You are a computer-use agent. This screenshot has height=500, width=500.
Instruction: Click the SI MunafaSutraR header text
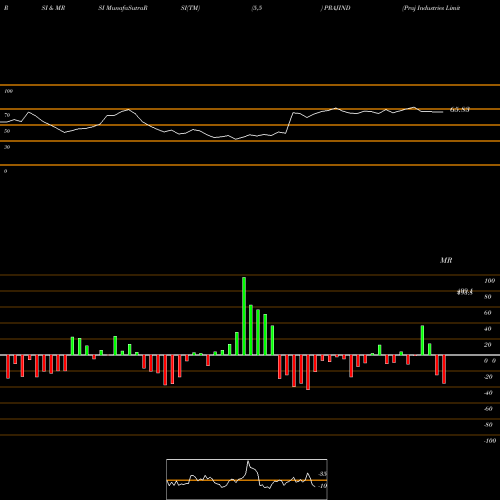point(123,8)
